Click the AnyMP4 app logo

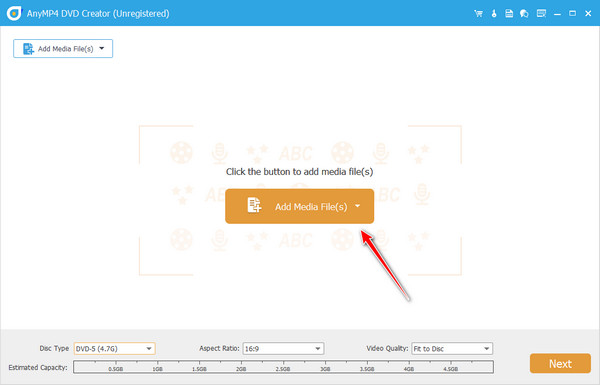click(x=14, y=13)
